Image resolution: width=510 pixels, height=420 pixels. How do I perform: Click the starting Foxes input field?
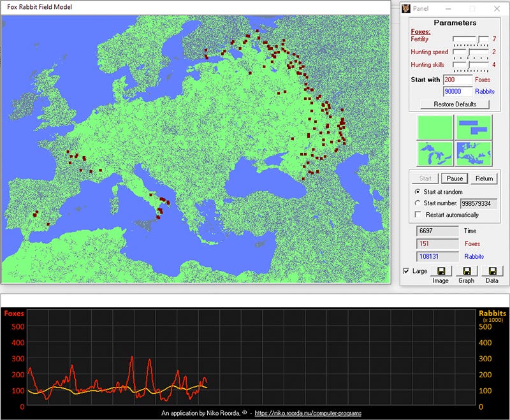457,80
